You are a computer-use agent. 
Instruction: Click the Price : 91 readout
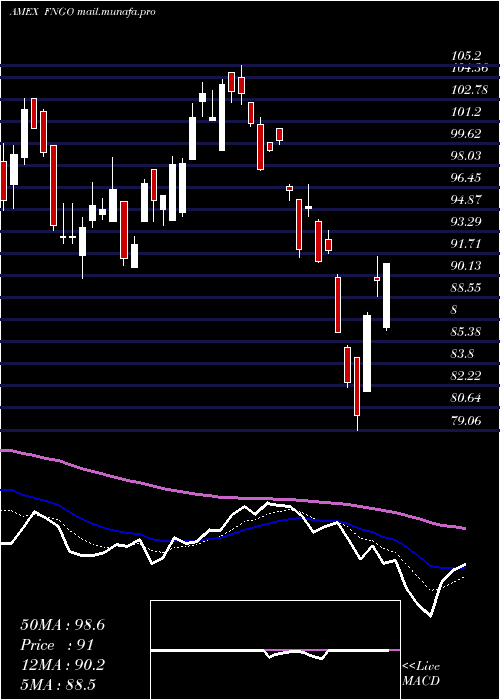pyautogui.click(x=57, y=645)
